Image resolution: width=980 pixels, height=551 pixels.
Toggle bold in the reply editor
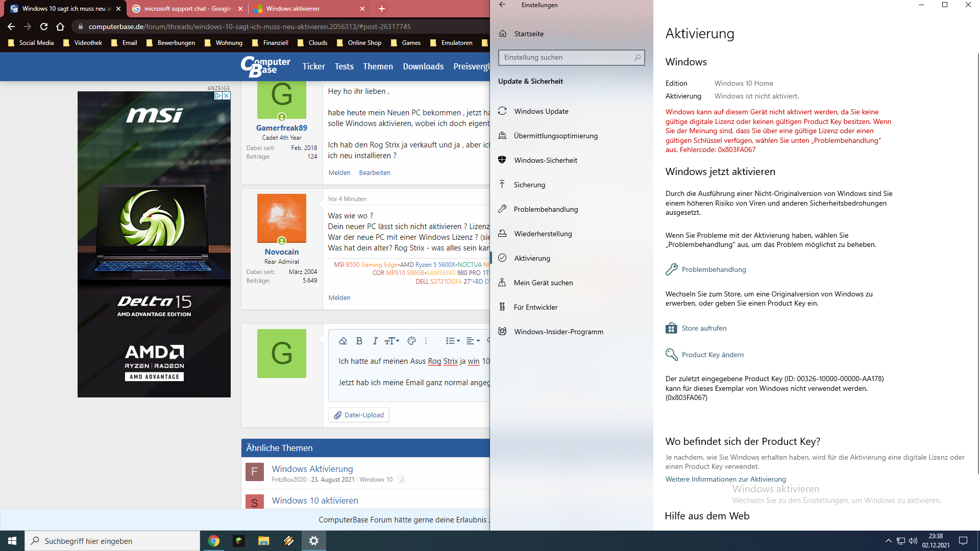tap(359, 341)
